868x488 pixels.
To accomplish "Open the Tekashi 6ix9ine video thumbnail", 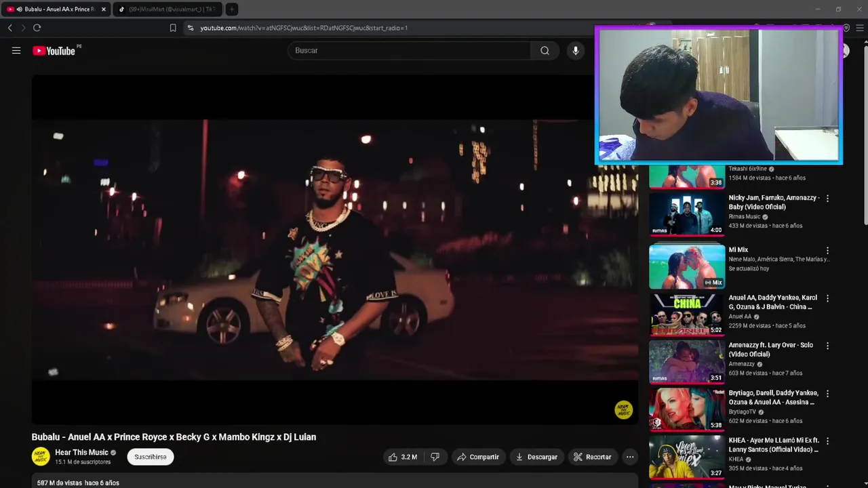I will point(687,176).
